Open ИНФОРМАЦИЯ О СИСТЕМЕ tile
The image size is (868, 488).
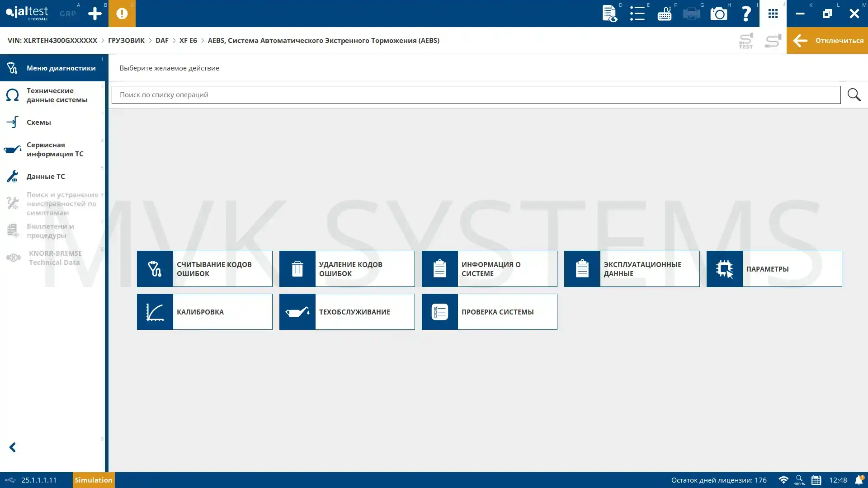490,269
